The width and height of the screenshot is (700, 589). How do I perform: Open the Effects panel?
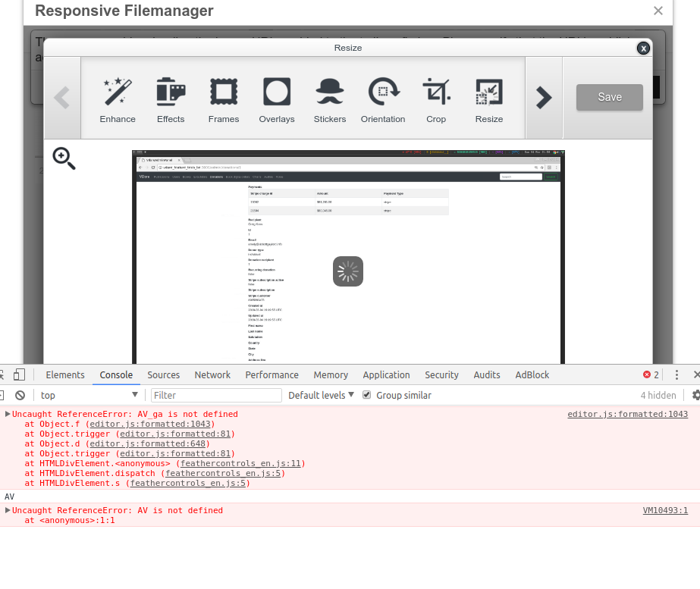(x=171, y=99)
